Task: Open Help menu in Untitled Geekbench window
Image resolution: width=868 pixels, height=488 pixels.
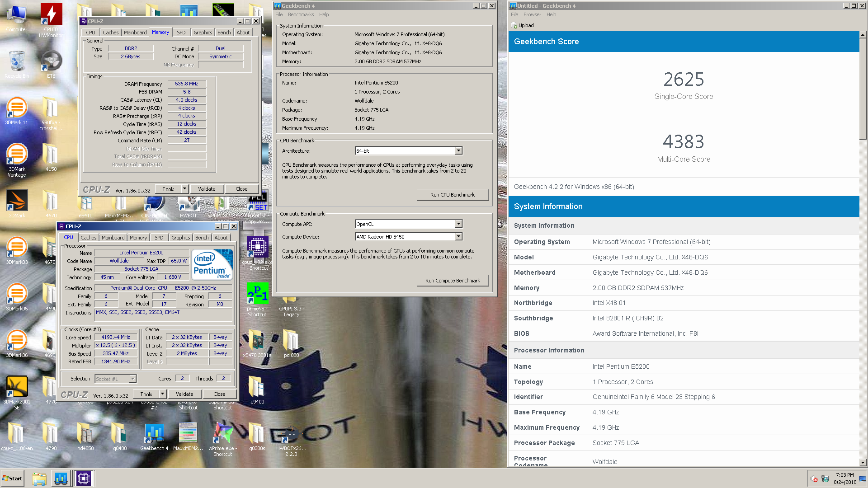Action: tap(551, 14)
